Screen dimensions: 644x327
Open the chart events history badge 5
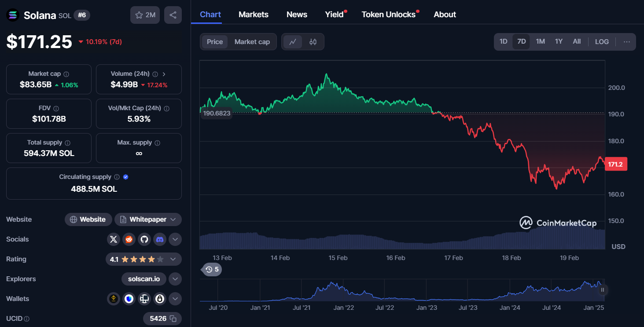tap(212, 269)
